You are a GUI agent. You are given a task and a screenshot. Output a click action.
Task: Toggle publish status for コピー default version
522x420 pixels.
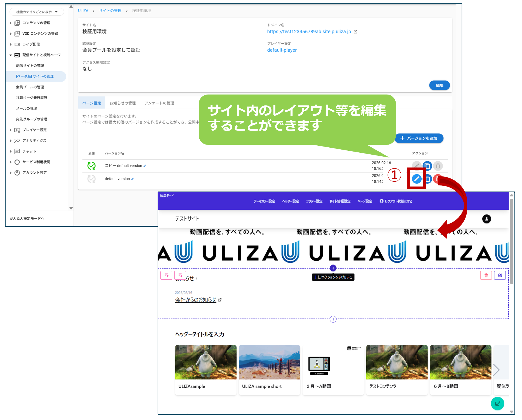[91, 166]
